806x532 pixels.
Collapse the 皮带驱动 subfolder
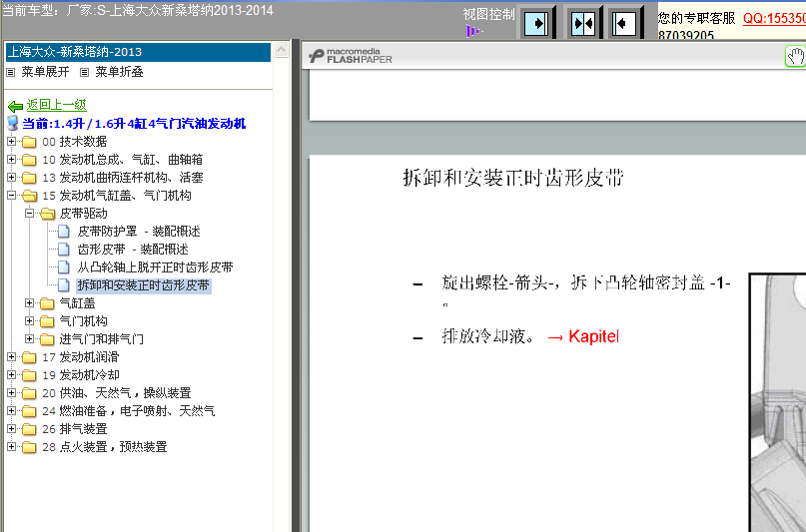pos(30,214)
